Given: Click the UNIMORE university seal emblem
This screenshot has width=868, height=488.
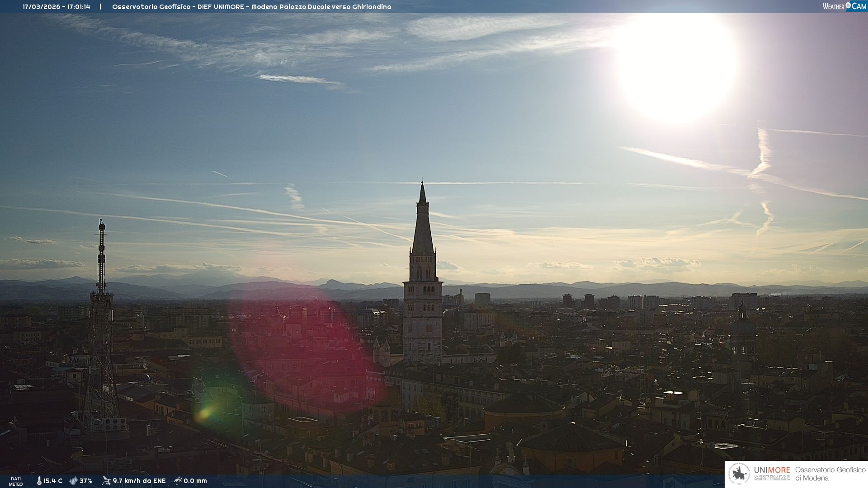Looking at the screenshot, I should click(739, 474).
